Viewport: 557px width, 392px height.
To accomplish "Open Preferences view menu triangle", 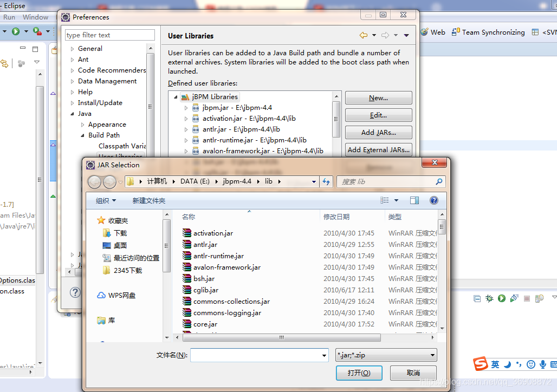I will 406,35.
